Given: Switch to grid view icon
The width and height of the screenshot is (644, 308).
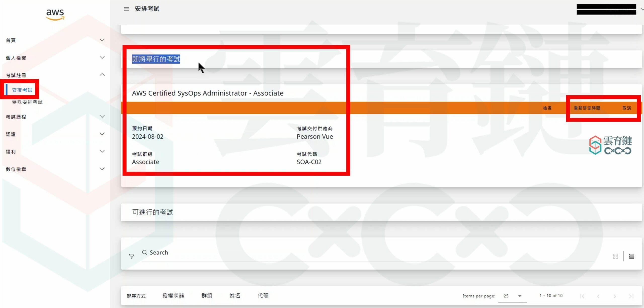Looking at the screenshot, I should [615, 256].
